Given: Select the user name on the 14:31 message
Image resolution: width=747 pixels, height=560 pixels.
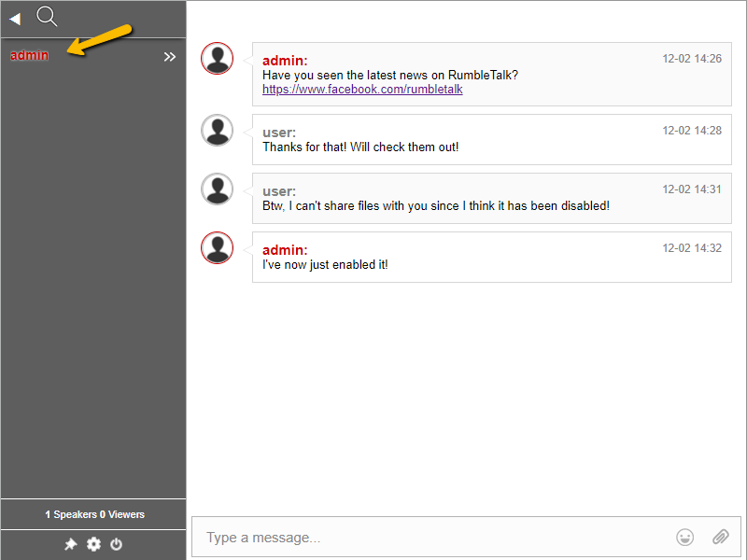Looking at the screenshot, I should click(x=278, y=190).
